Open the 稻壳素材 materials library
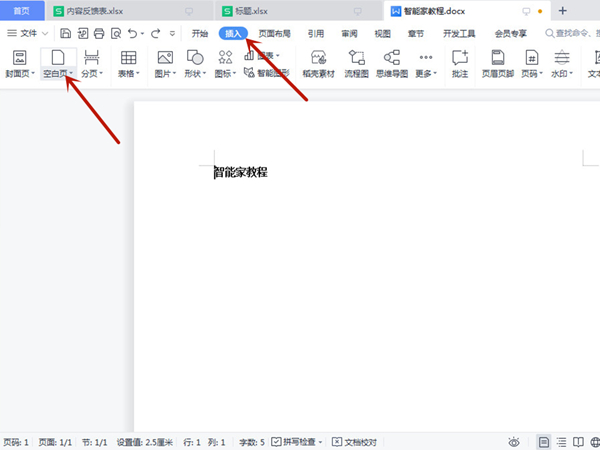The image size is (600, 450). pos(319,58)
